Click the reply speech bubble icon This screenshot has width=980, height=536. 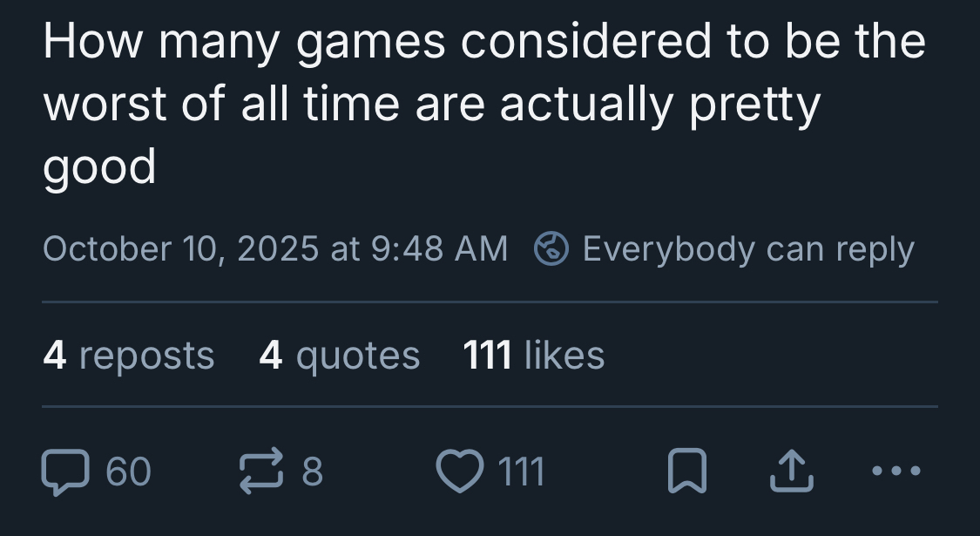pyautogui.click(x=66, y=472)
